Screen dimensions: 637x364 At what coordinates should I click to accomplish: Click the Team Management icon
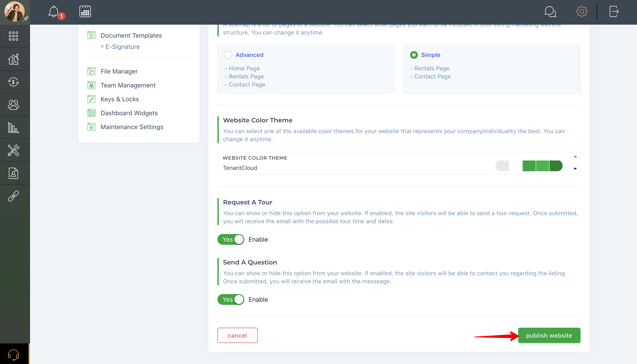click(x=91, y=85)
